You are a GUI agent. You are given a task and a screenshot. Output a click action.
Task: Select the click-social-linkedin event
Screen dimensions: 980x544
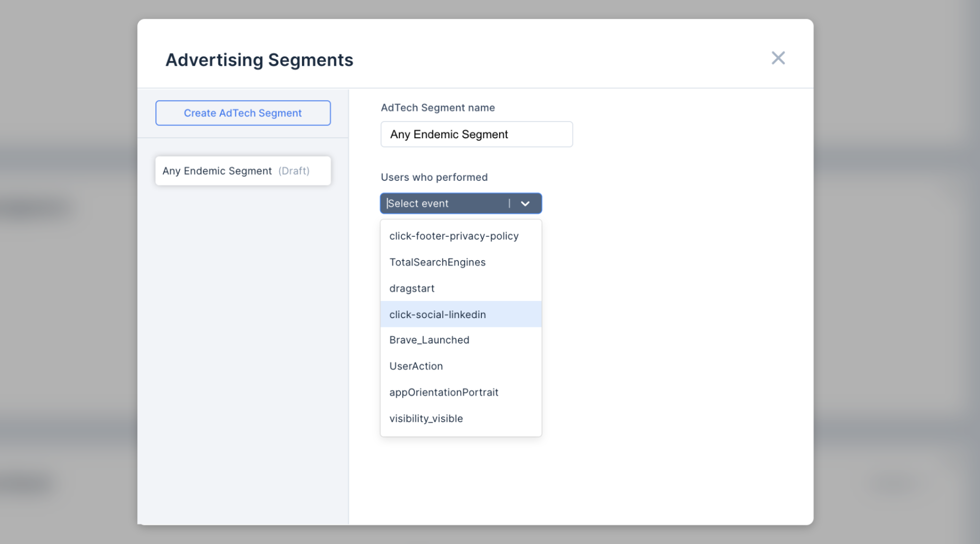(x=461, y=314)
